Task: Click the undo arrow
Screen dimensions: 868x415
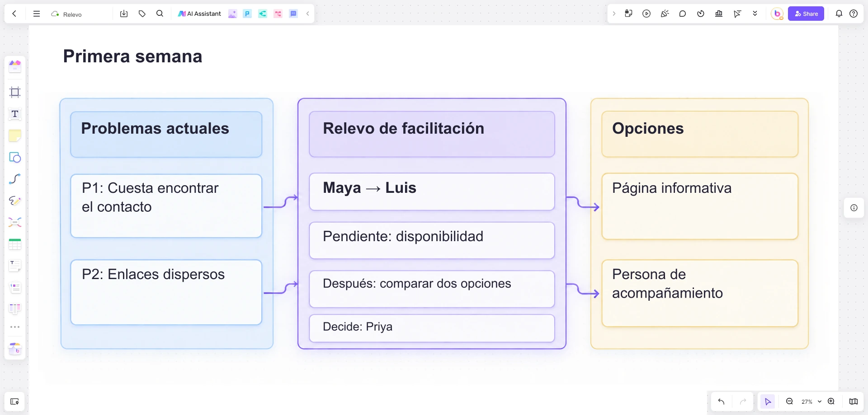Action: tap(721, 401)
